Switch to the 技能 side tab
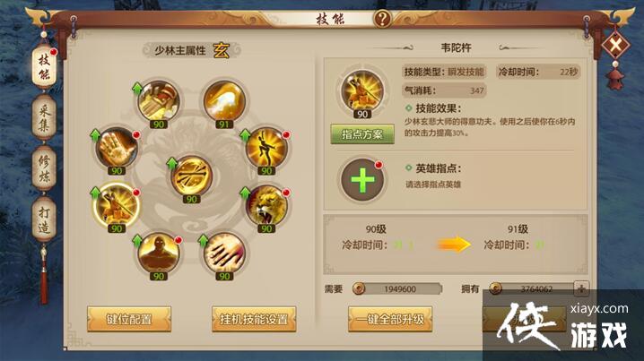Image resolution: width=644 pixels, height=361 pixels. 44,66
